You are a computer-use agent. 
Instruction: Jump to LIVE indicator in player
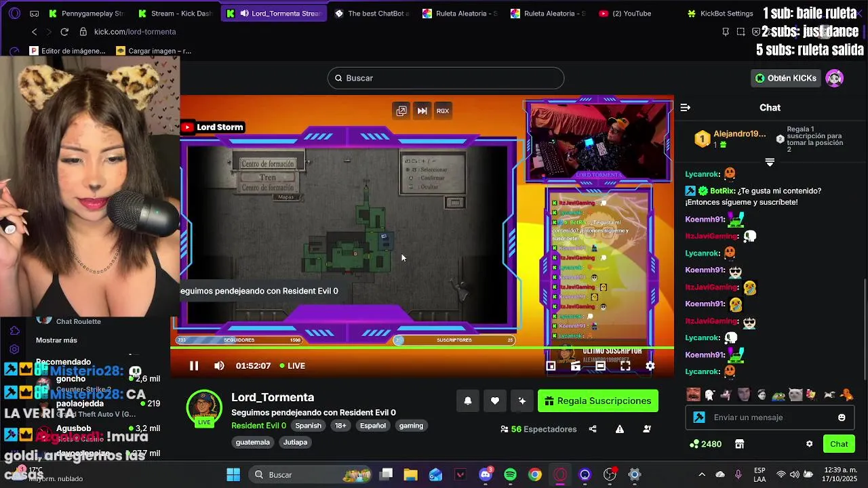pos(292,366)
